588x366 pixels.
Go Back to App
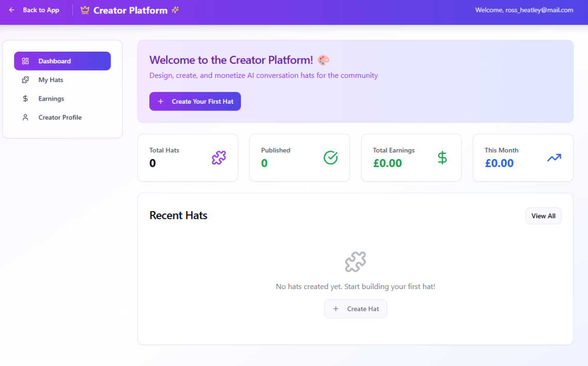34,10
